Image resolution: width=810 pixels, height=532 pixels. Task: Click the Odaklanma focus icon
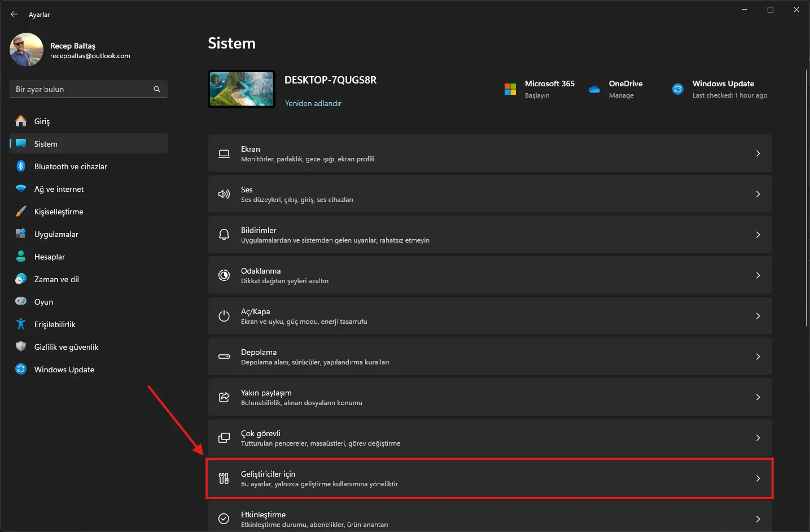(224, 275)
